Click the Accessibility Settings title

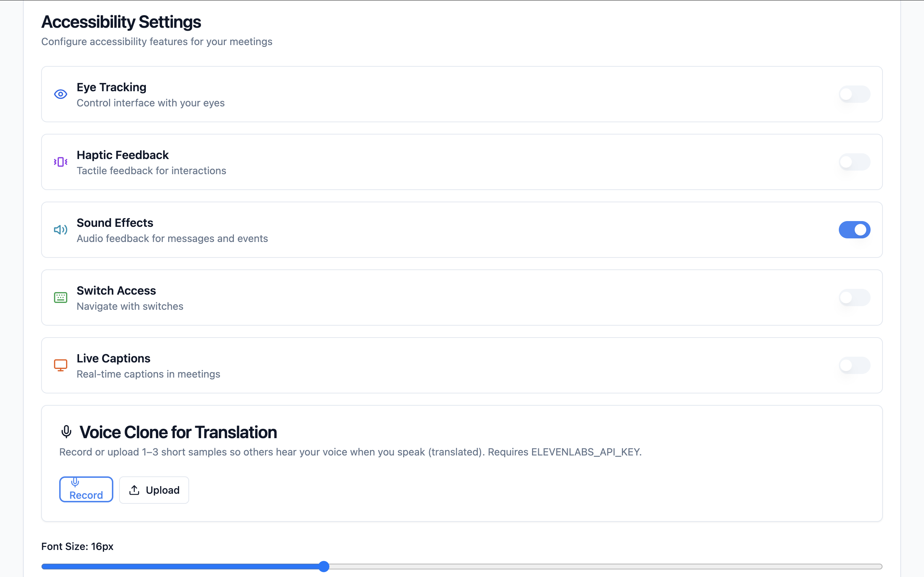point(121,22)
